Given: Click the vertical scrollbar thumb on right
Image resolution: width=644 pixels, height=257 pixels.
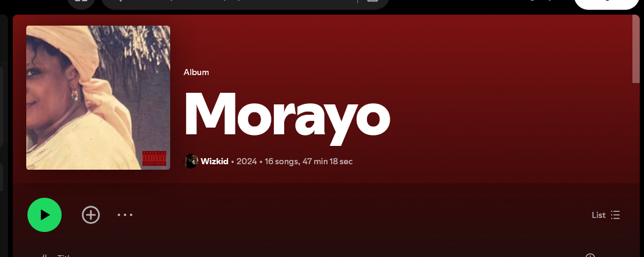Looking at the screenshot, I should [x=636, y=48].
